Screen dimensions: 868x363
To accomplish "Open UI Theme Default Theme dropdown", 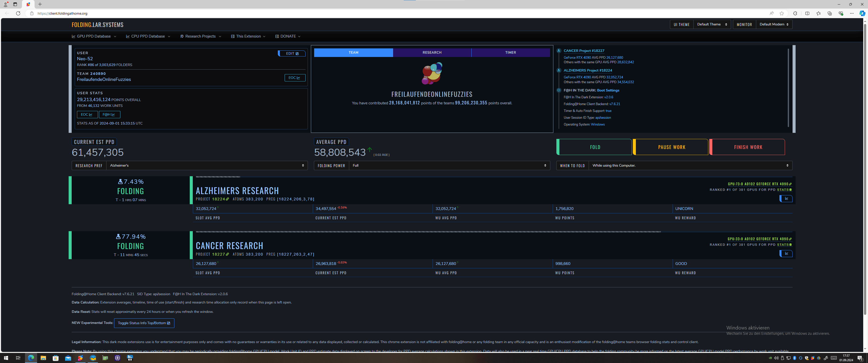I will 712,25.
